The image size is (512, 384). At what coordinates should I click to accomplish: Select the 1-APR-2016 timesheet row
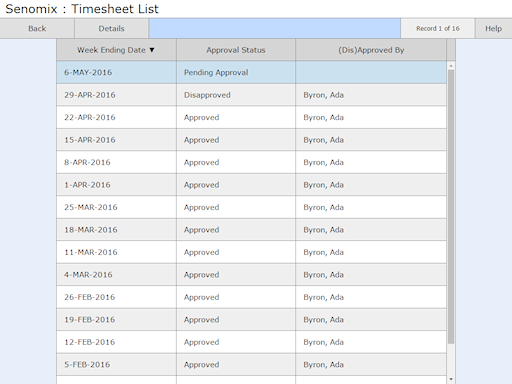pyautogui.click(x=251, y=185)
